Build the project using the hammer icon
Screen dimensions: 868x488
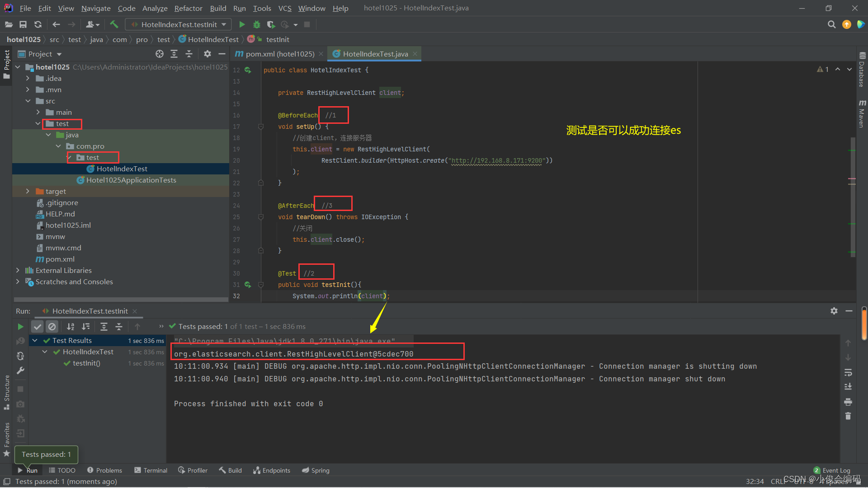[114, 24]
